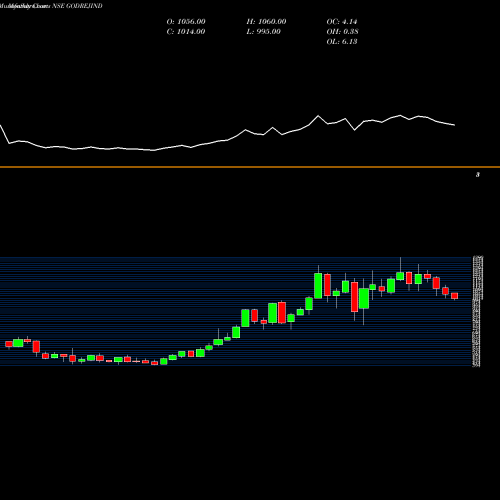Select the high value H: 1060.00
This screenshot has width=500, height=500.
[266, 22]
